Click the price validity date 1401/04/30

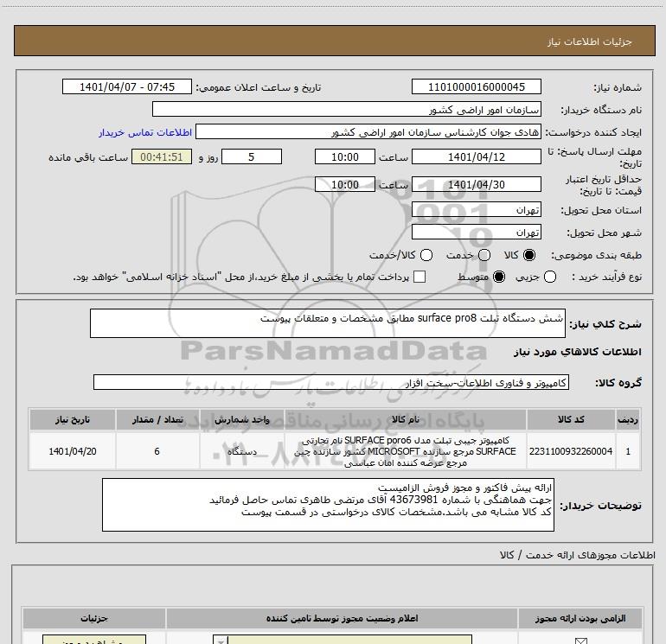point(476,184)
